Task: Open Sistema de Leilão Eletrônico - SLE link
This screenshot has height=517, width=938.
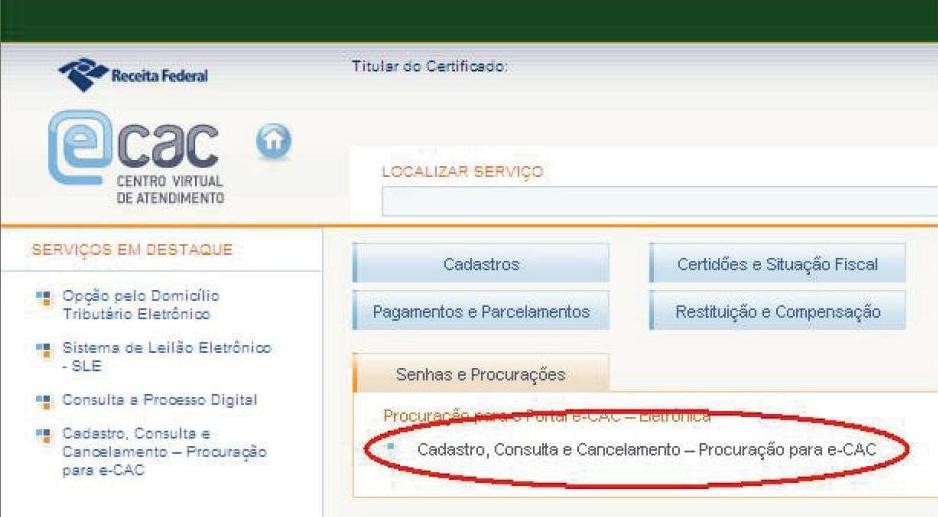Action: coord(166,357)
